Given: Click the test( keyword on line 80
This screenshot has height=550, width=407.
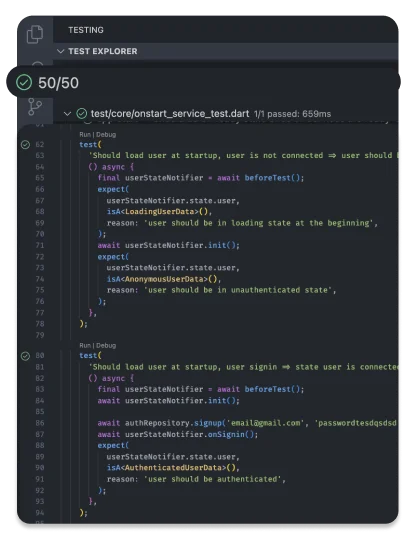Looking at the screenshot, I should 90,356.
